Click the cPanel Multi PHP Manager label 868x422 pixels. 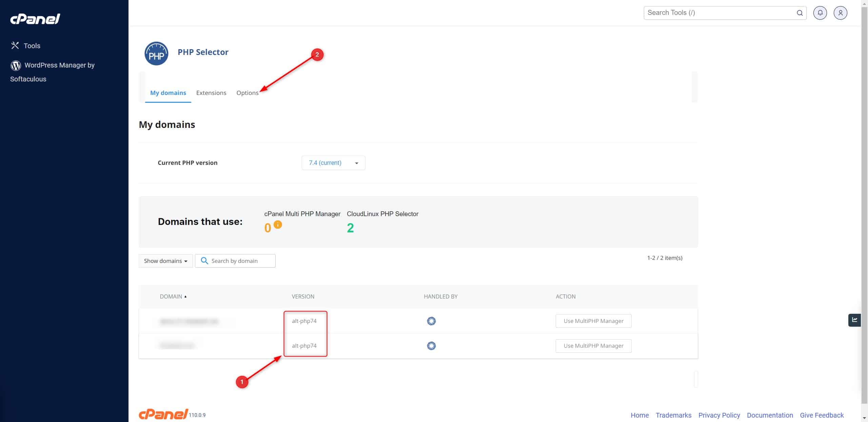(302, 214)
